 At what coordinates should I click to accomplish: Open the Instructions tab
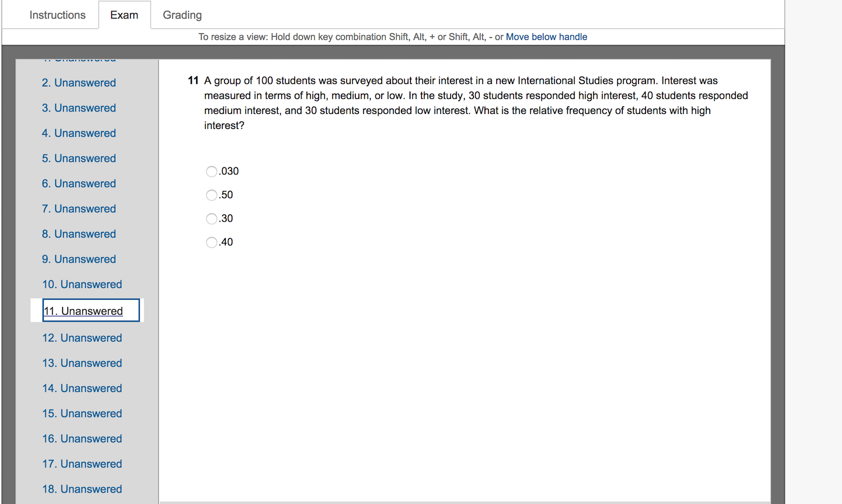57,15
